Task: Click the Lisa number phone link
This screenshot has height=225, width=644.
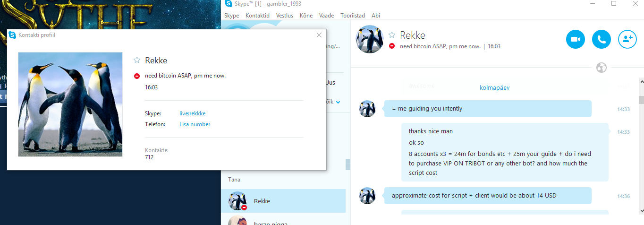Action: pos(195,124)
